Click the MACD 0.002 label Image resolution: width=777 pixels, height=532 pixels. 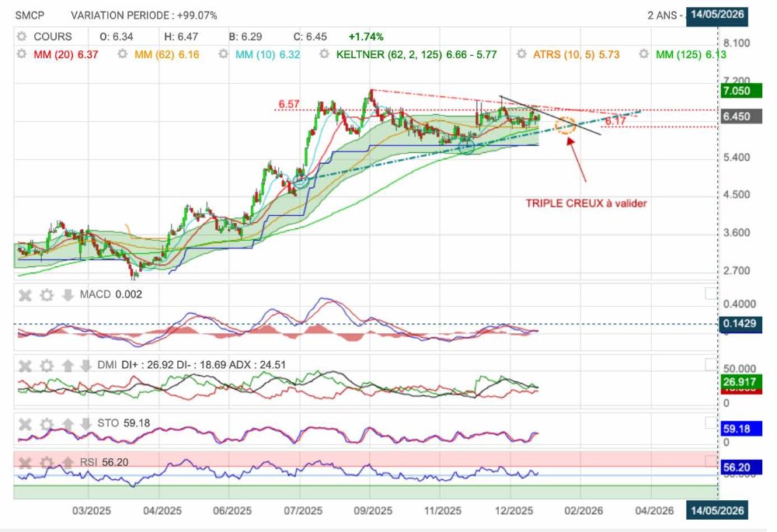[111, 294]
